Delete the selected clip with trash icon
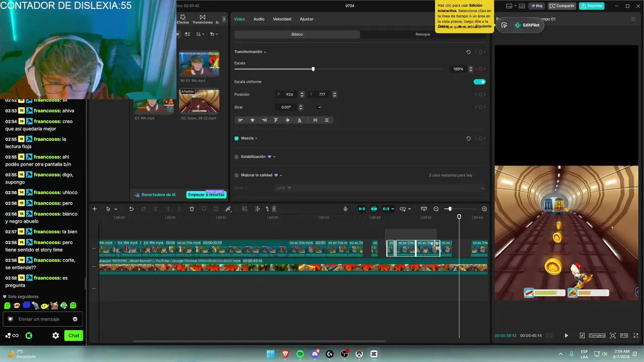The width and height of the screenshot is (644, 362). click(192, 209)
